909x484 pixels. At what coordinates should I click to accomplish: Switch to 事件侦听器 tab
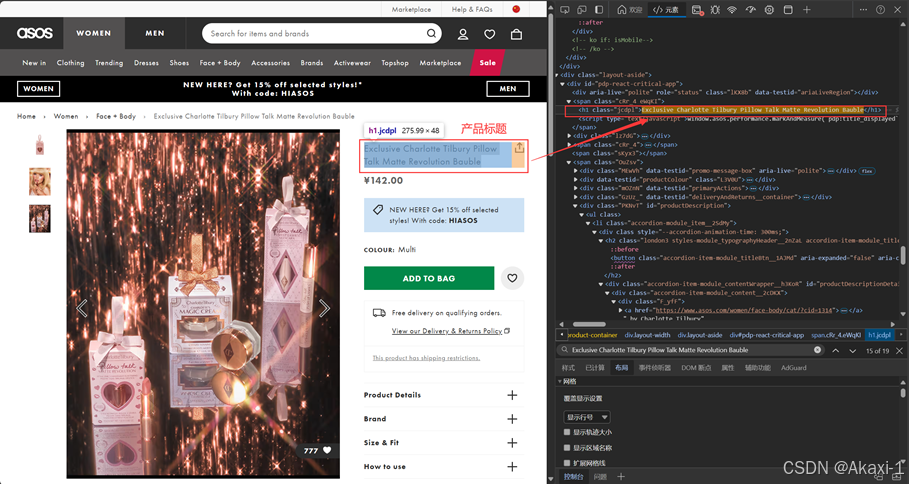click(x=655, y=367)
